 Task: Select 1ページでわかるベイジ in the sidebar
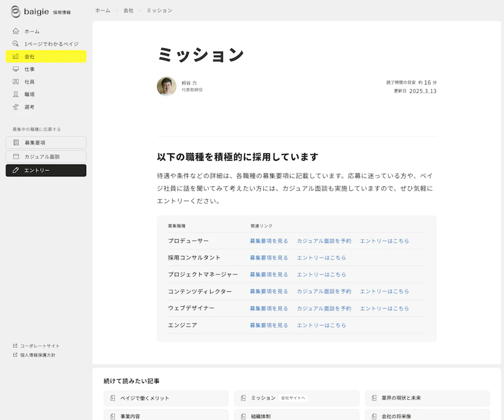click(46, 44)
